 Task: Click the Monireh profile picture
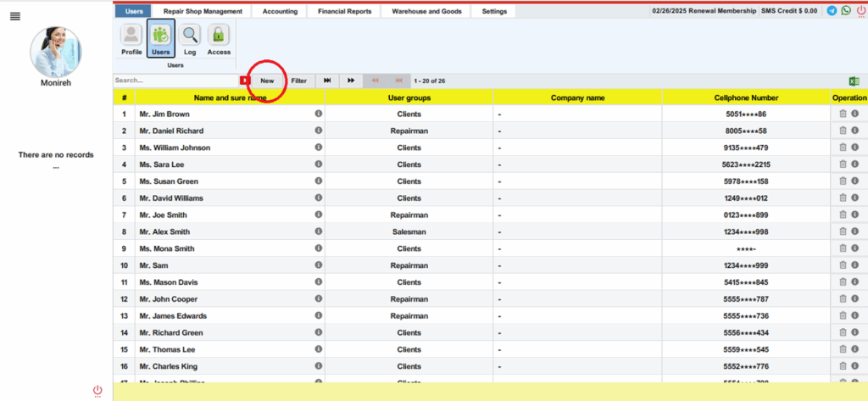click(55, 52)
